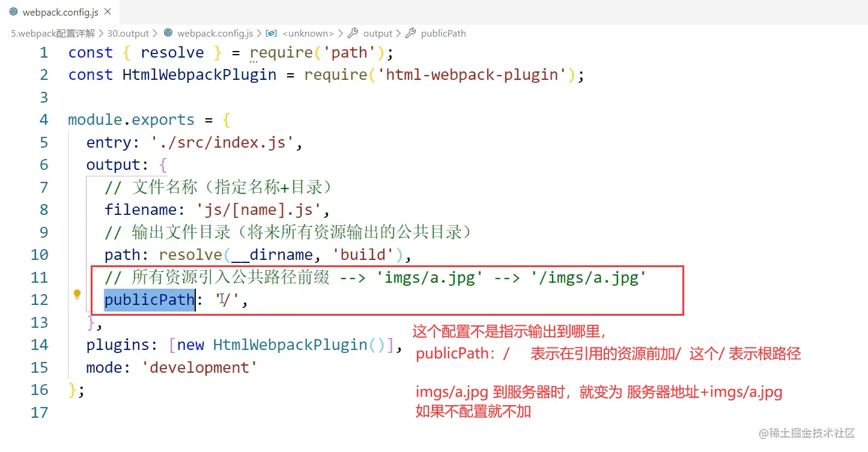Click module.exports on line 4
This screenshot has height=452, width=868.
click(x=132, y=120)
